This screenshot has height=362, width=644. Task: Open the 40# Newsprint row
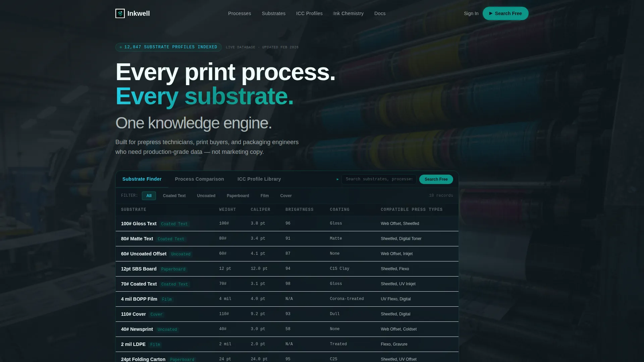point(287,329)
